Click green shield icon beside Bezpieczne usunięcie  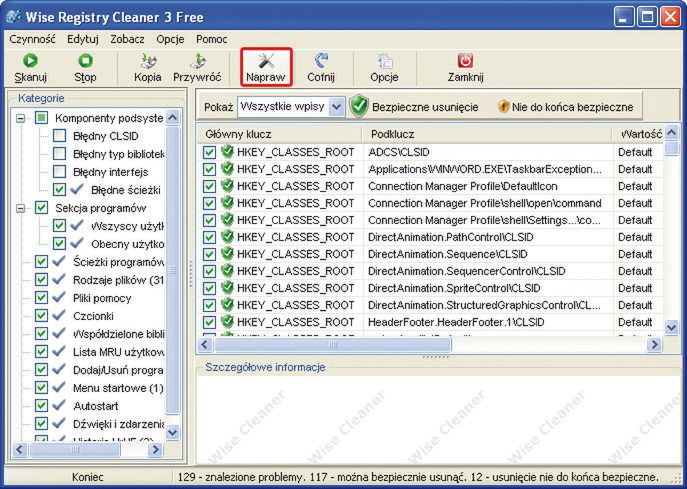click(x=359, y=106)
